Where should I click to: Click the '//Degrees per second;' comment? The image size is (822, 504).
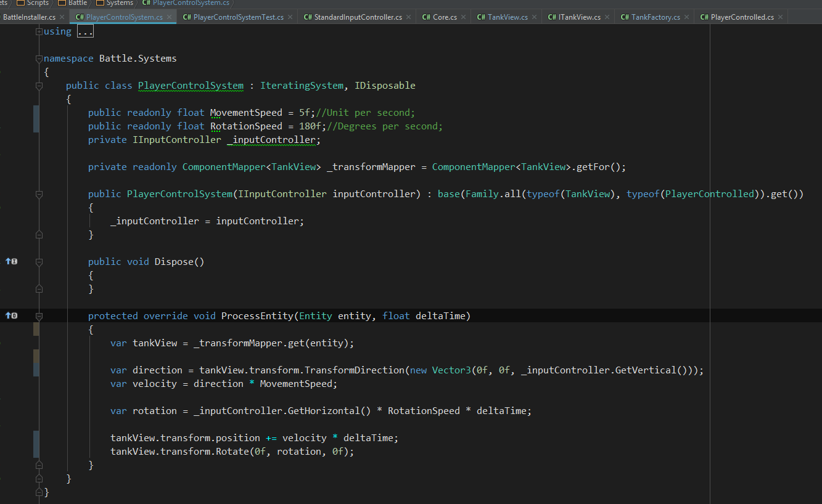pos(385,126)
